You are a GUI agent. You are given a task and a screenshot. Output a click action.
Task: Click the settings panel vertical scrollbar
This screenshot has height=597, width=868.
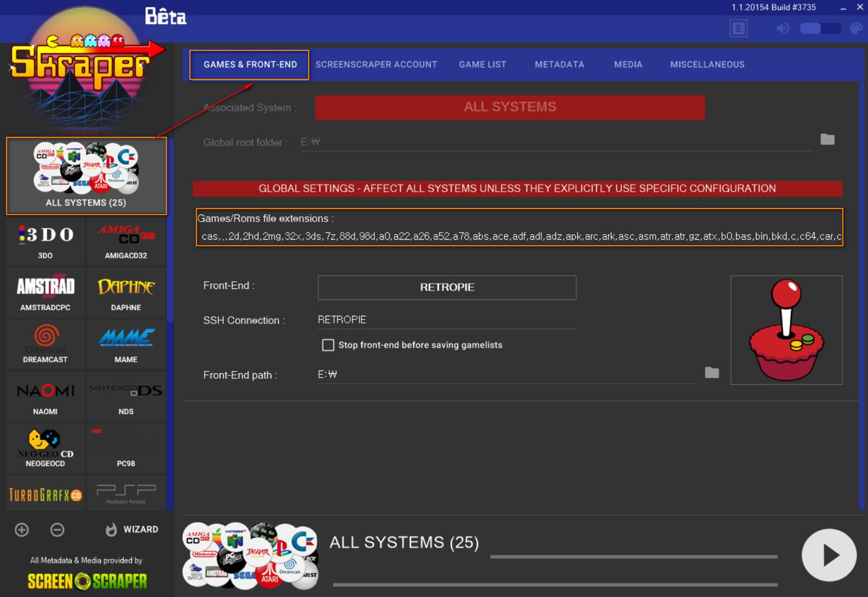click(x=862, y=295)
